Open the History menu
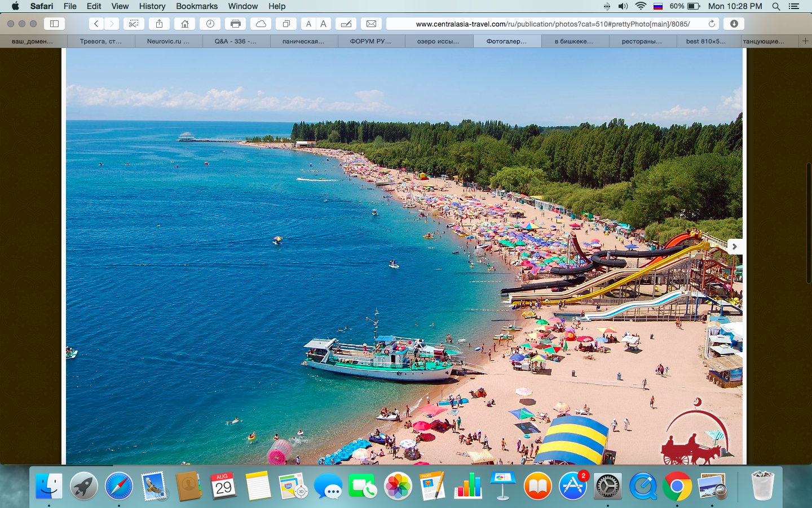 pos(152,6)
